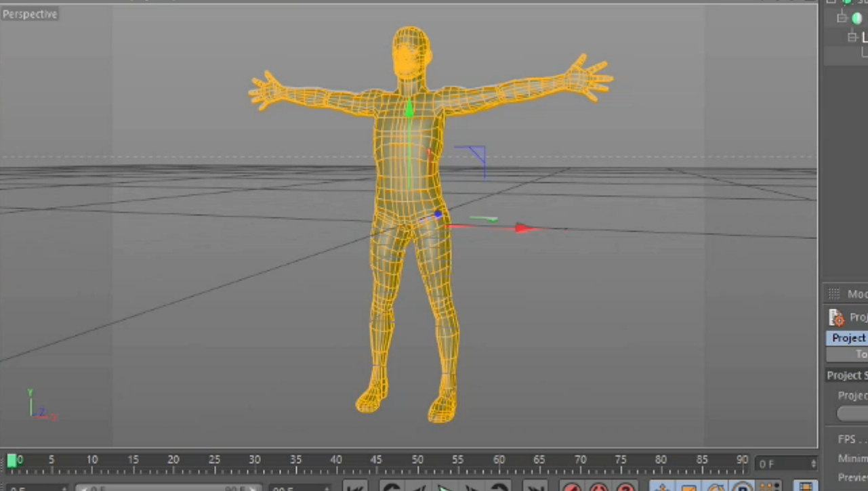Toggle the Position keyframe recording icon

(661, 486)
